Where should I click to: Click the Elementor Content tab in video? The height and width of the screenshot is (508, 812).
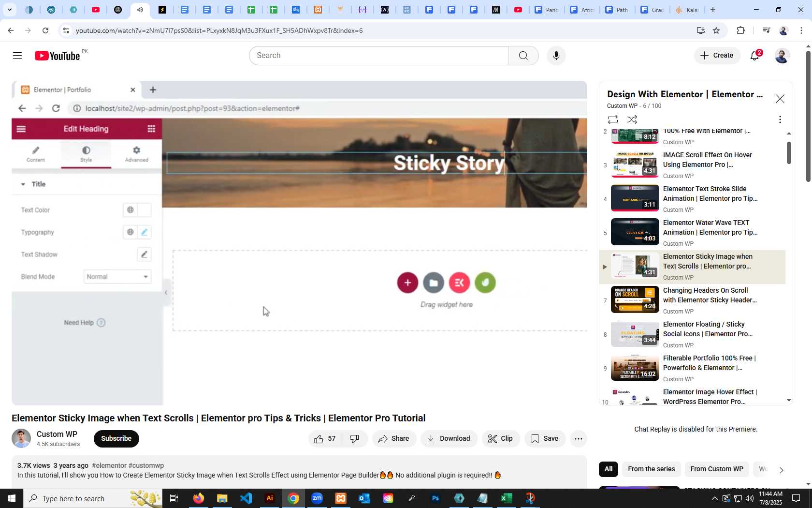(36, 154)
